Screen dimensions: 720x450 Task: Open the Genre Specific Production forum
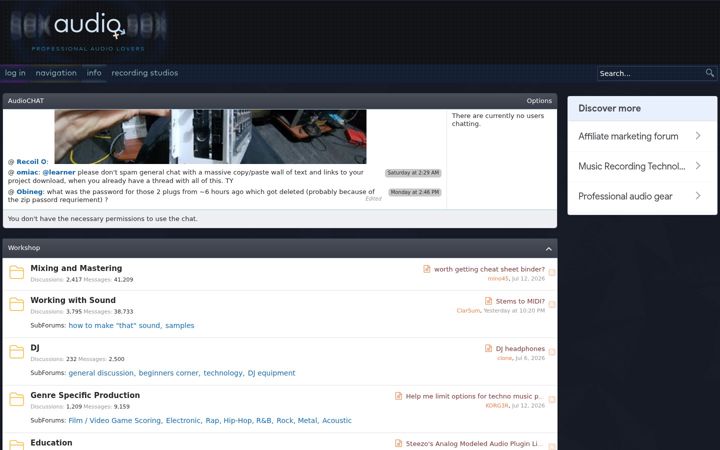(85, 395)
